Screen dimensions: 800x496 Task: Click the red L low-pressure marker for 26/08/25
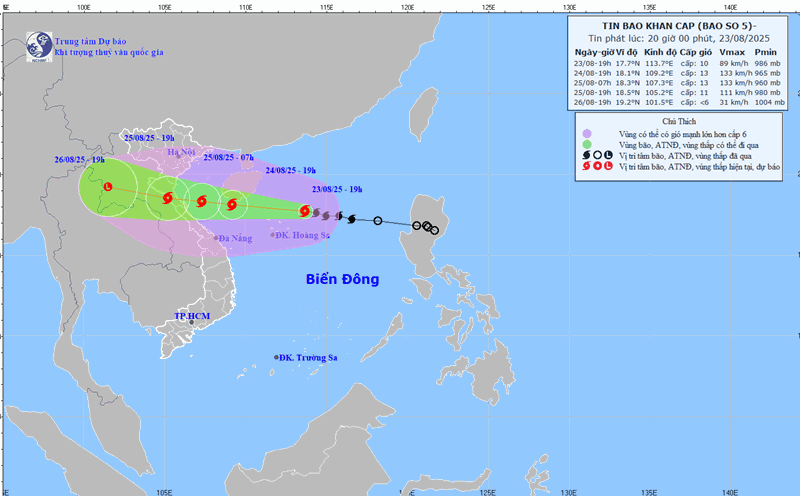click(107, 186)
